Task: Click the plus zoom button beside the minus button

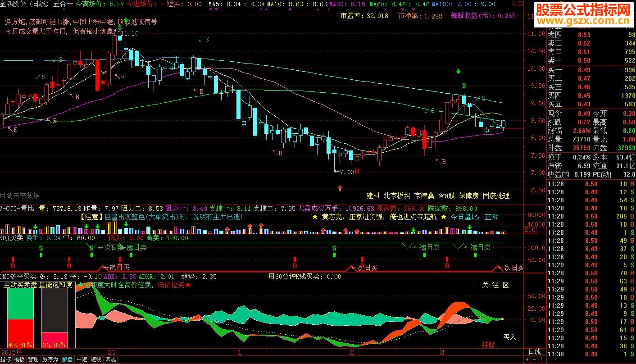Action: pos(528,359)
